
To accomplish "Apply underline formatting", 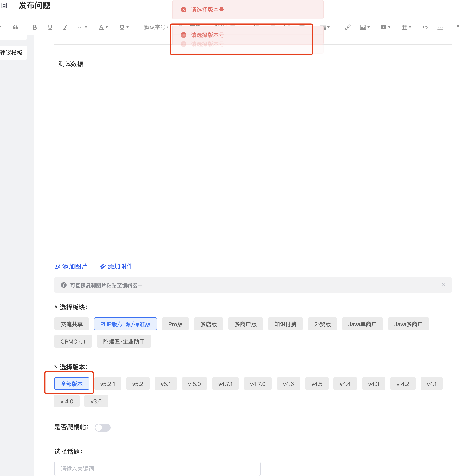I will (50, 27).
